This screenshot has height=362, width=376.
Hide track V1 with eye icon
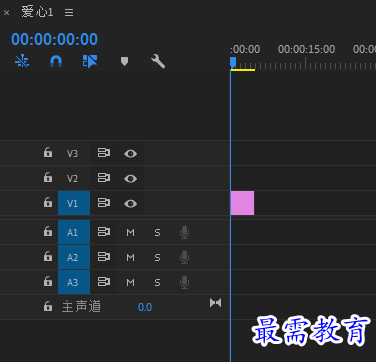pyautogui.click(x=130, y=203)
